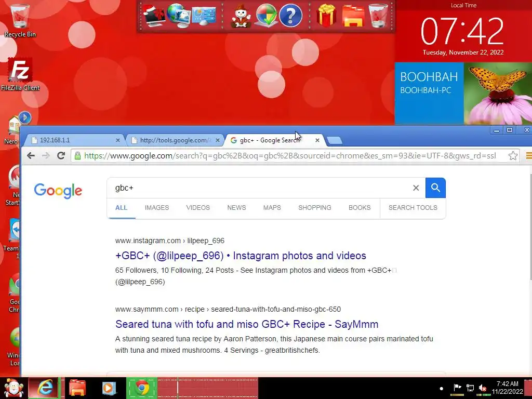The image size is (532, 399).
Task: Open Internet Explorer from the taskbar
Action: 45,388
